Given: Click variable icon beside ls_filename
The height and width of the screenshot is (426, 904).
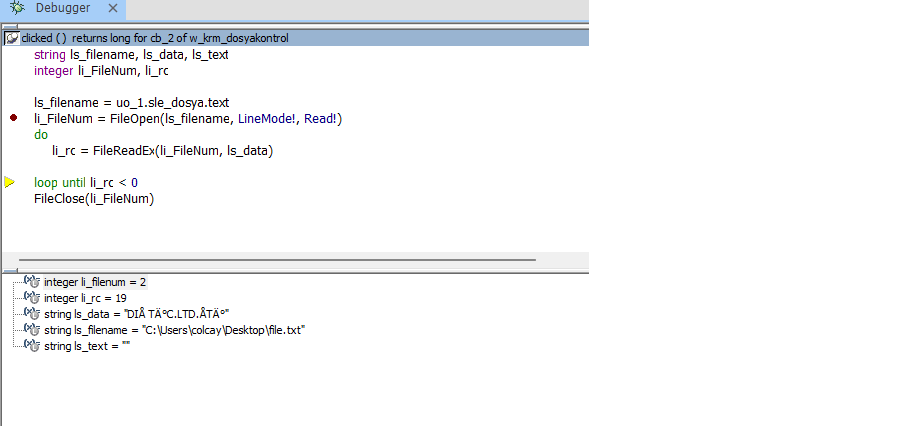Looking at the screenshot, I should [31, 329].
